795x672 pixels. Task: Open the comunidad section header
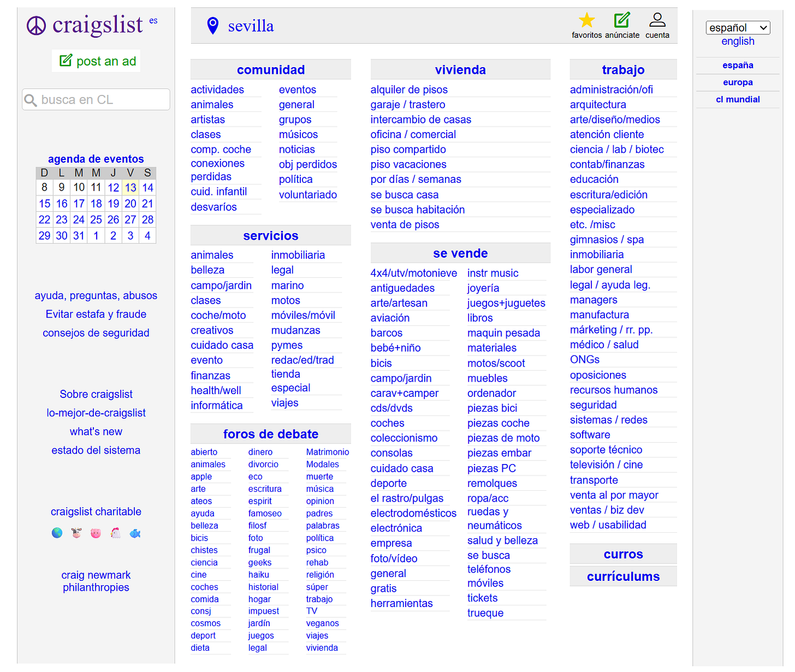click(x=271, y=69)
